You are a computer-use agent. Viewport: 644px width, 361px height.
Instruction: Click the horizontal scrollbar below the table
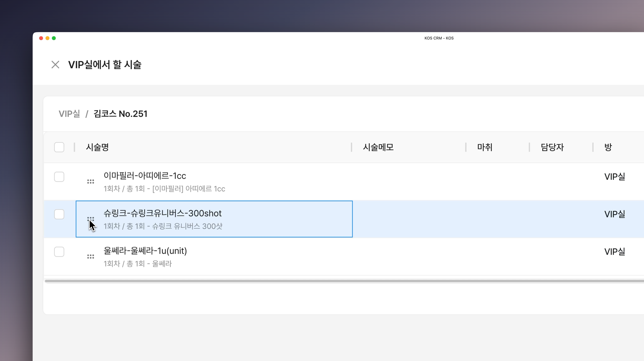(344, 281)
